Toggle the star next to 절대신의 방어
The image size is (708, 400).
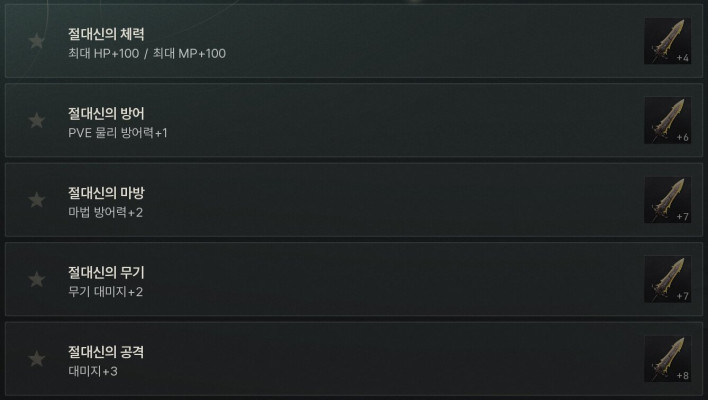coord(37,121)
